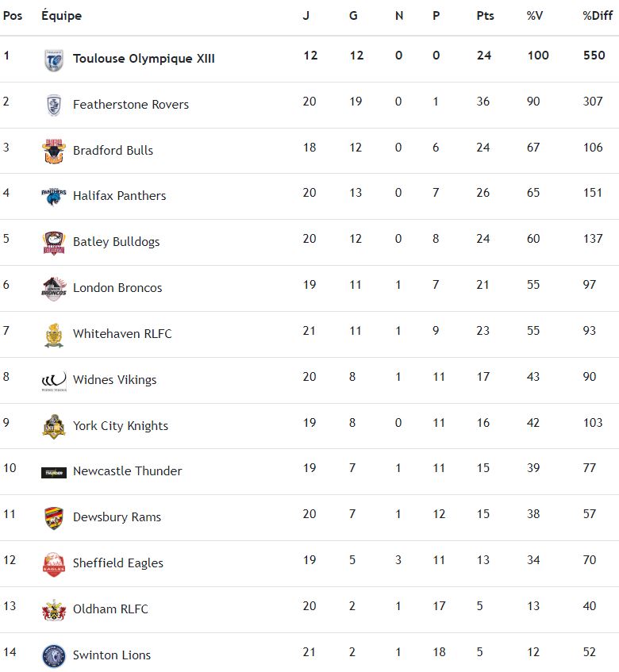Click the Sheffield Eagles logo
Viewport: 619px width, 672px height.
click(54, 564)
